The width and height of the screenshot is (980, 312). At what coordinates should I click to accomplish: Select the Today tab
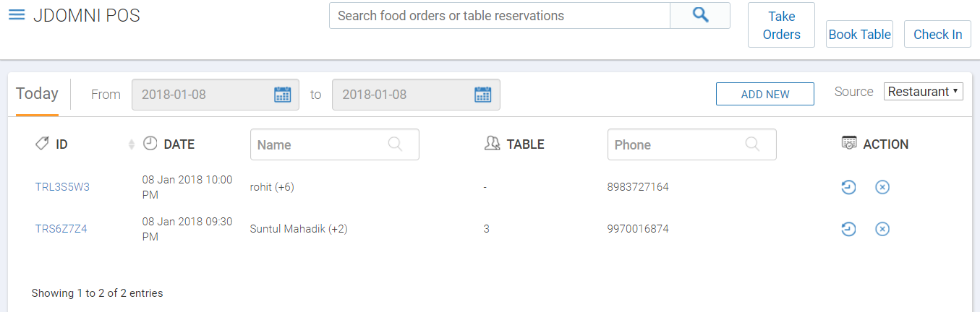(x=37, y=94)
